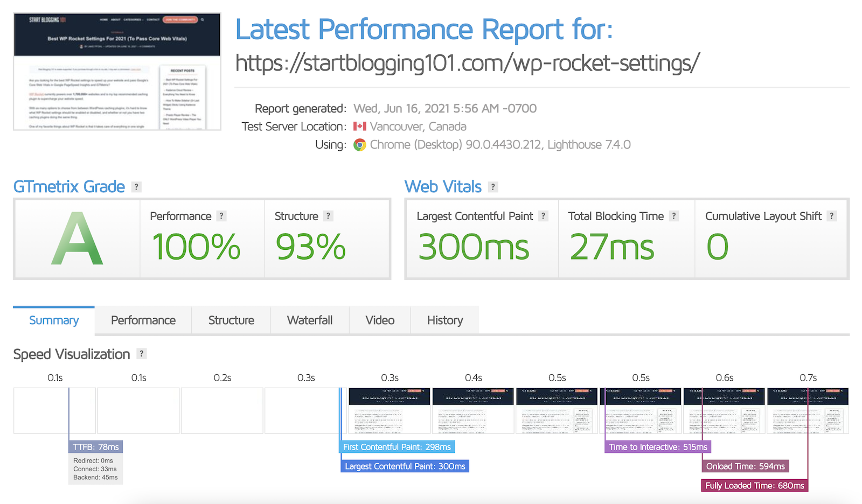The image size is (862, 504).
Task: Select the Summary tab
Action: tap(54, 320)
